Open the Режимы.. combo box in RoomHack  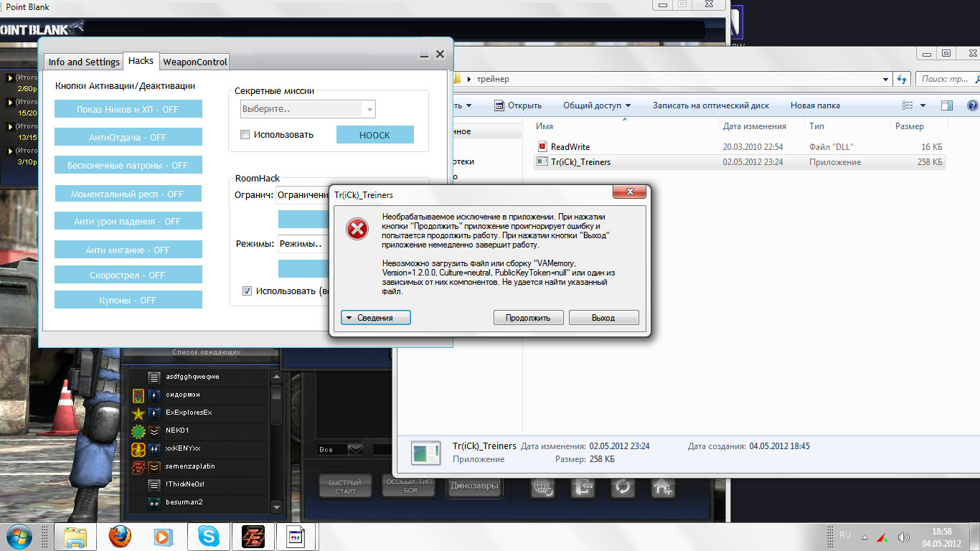(303, 244)
